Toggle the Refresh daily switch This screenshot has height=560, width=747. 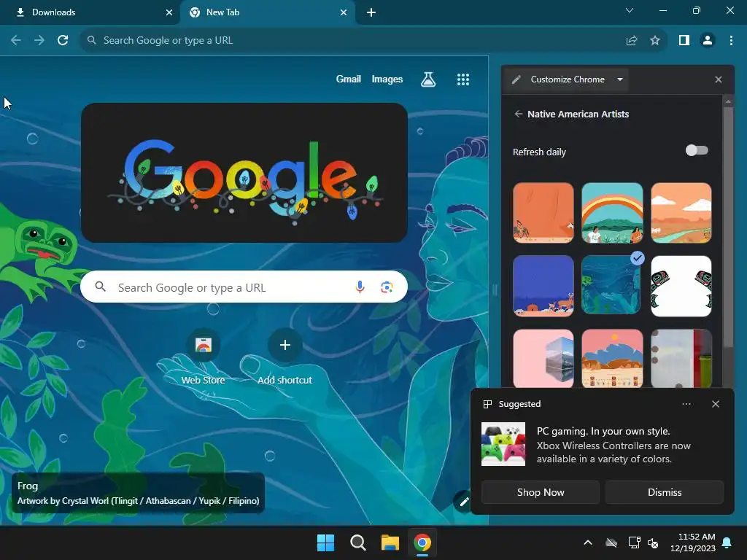pyautogui.click(x=697, y=150)
